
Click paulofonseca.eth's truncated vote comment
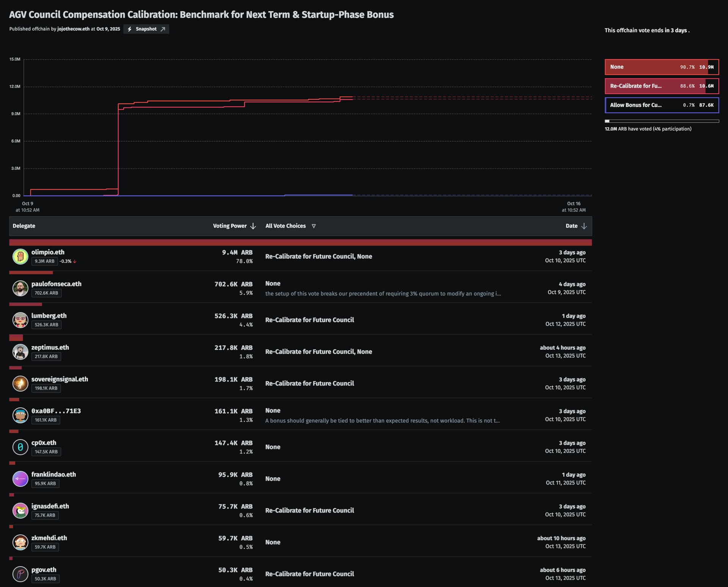click(x=383, y=294)
